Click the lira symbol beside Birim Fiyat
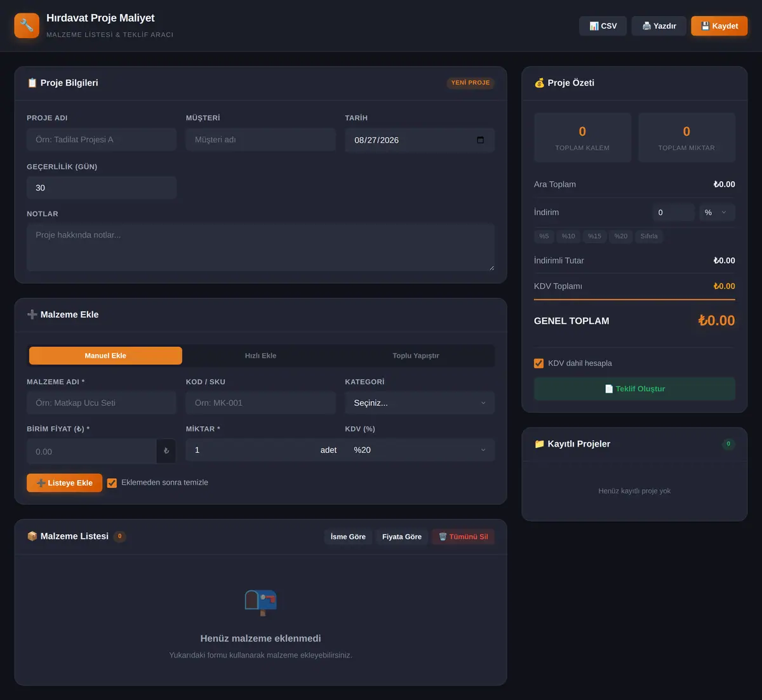 pos(166,451)
